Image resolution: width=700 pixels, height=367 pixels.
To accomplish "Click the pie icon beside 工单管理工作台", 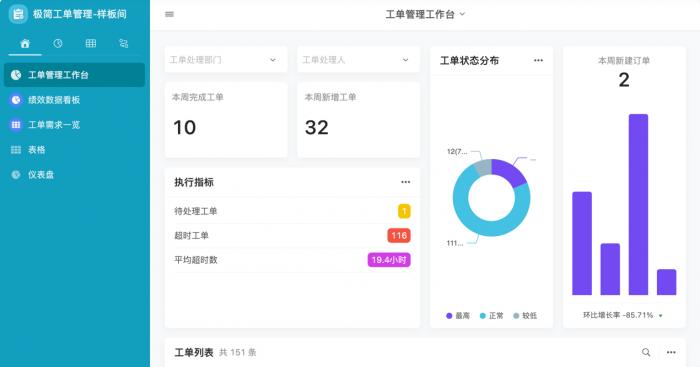I will point(16,75).
